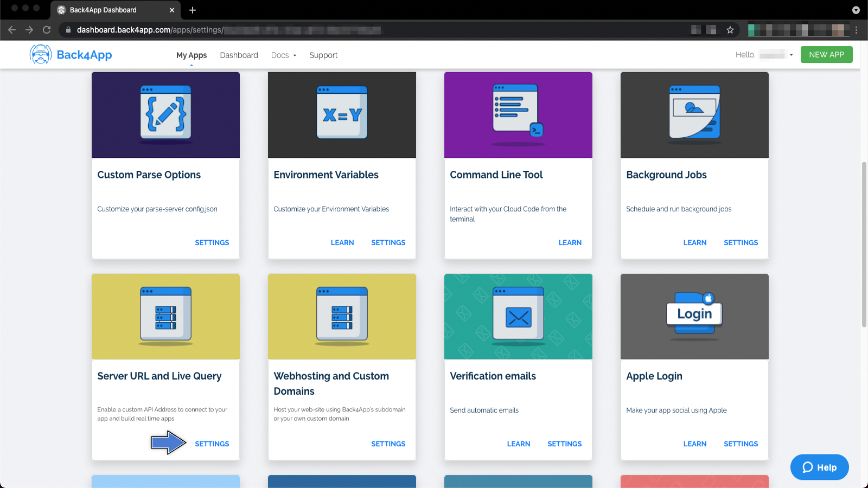Open a new browser tab with plus icon
Screen dimensions: 868x488
point(193,10)
